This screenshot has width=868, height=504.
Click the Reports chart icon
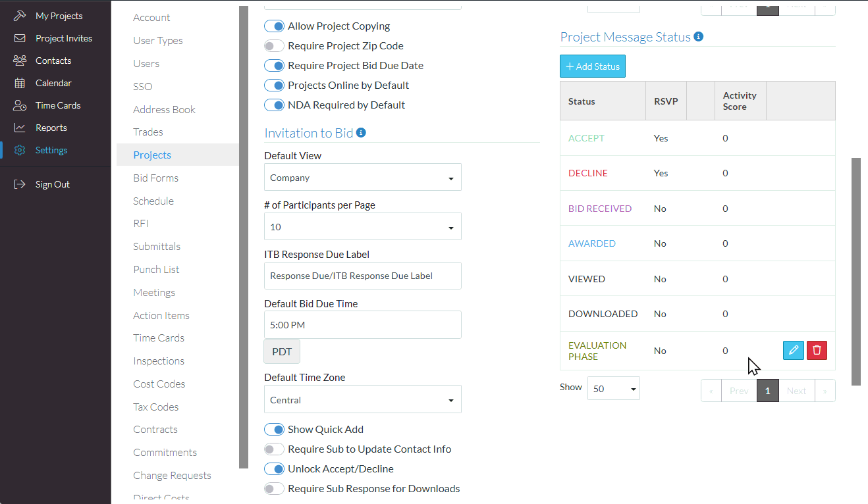click(20, 128)
